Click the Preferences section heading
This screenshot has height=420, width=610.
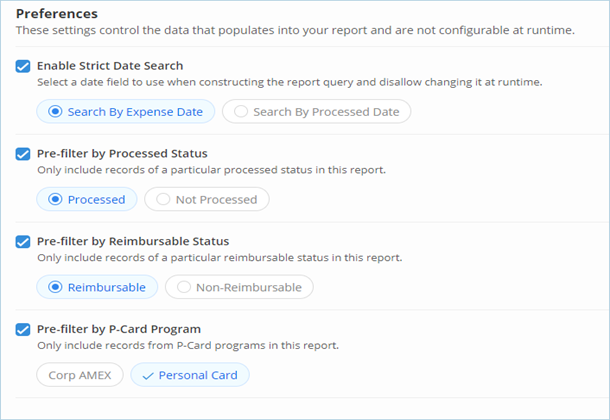pos(57,14)
